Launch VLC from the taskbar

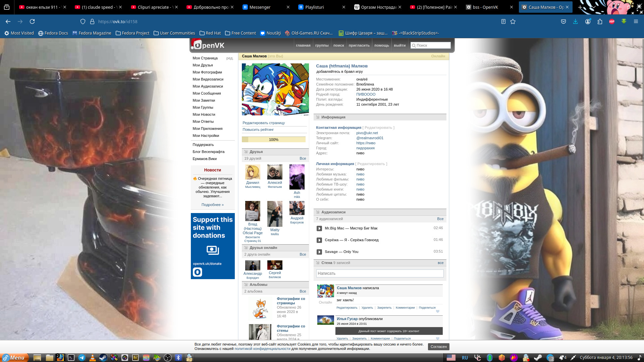coord(92,358)
